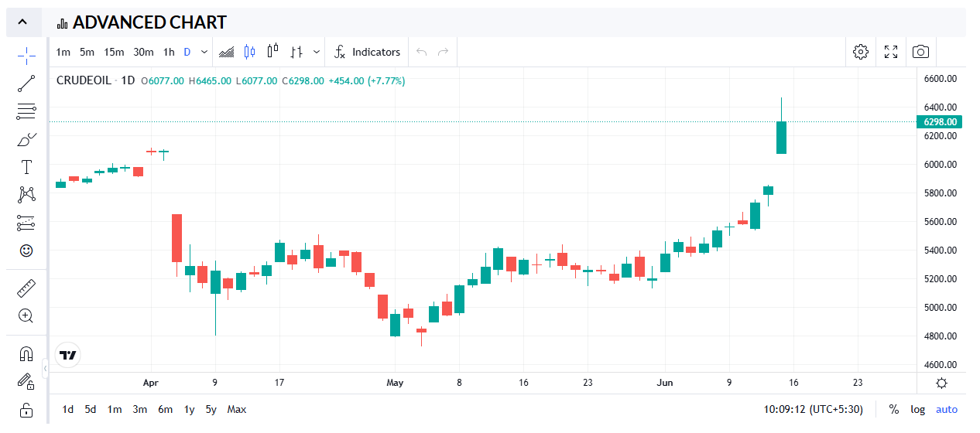Set date range to 5d

point(91,409)
